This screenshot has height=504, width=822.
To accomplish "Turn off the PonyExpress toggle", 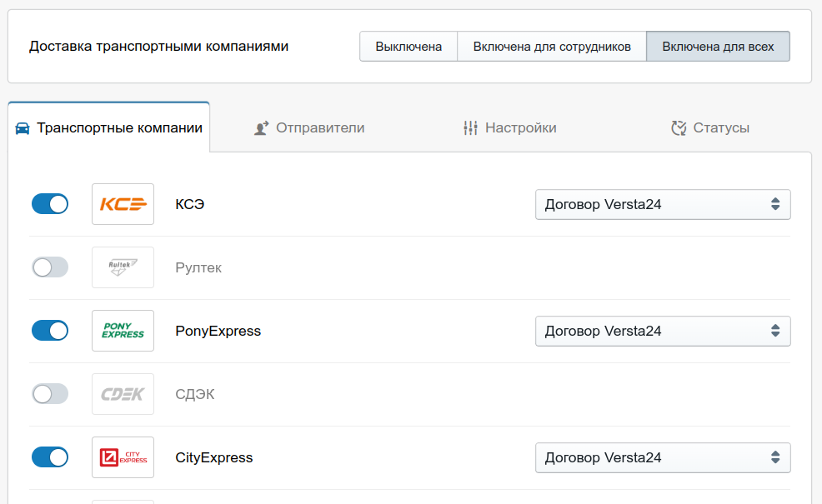I will [x=50, y=331].
